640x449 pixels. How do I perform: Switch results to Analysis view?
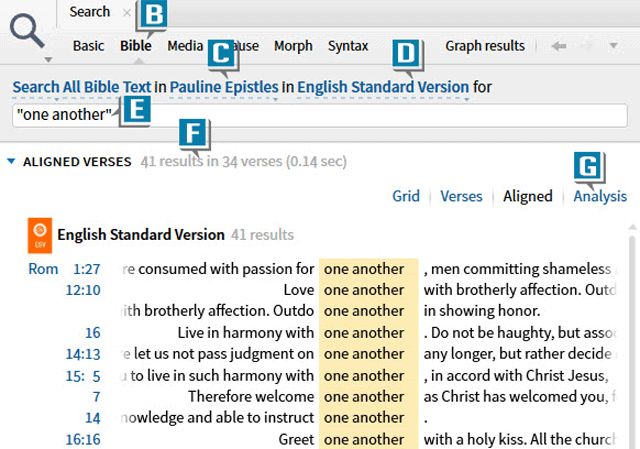tap(600, 197)
